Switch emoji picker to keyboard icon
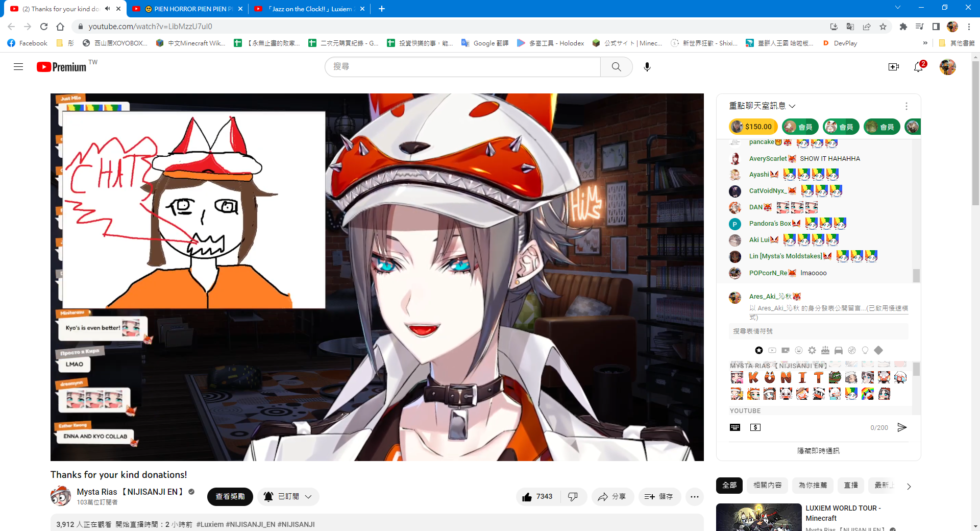The image size is (980, 531). (x=735, y=427)
